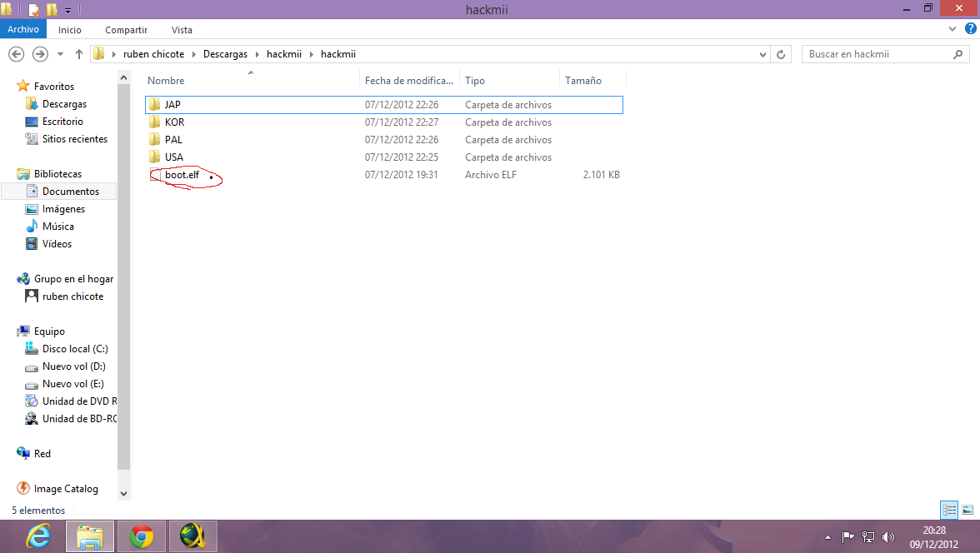The image size is (980, 553).
Task: Open Favoritos in navigation pane
Action: [53, 87]
